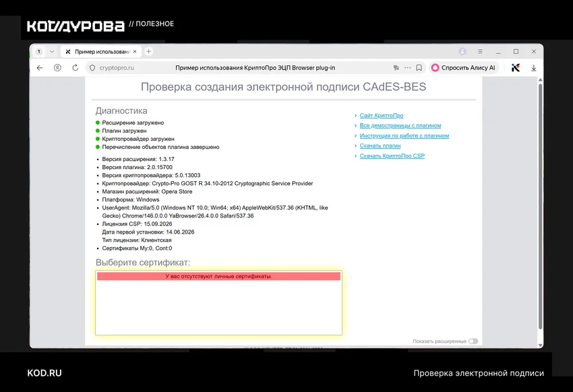
Task: Select the 'Пример использования' tab
Action: (x=102, y=52)
